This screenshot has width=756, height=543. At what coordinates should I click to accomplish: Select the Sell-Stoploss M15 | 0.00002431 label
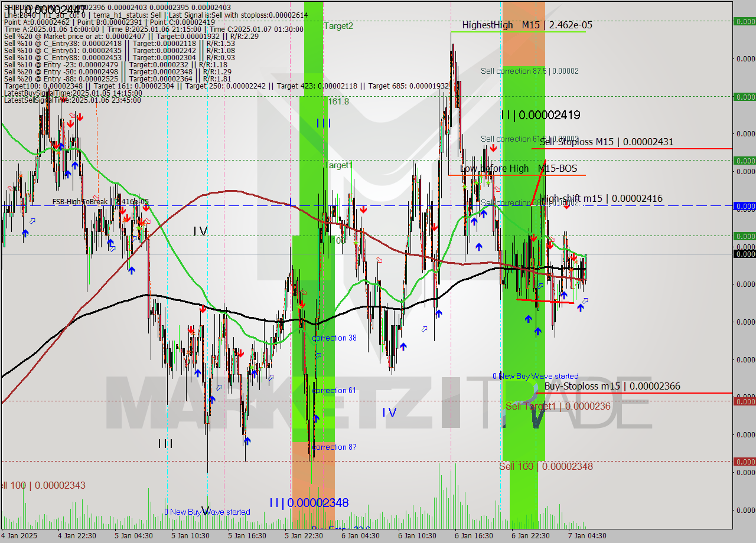[606, 142]
